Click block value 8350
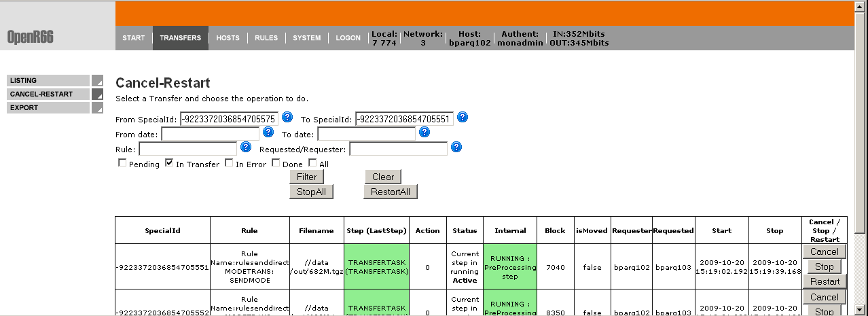The image size is (868, 316). (x=555, y=313)
